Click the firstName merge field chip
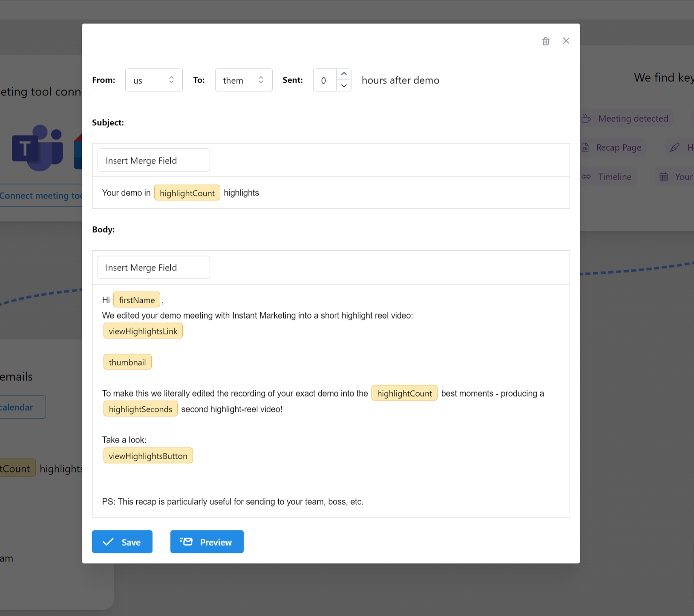694x616 pixels. [x=136, y=299]
